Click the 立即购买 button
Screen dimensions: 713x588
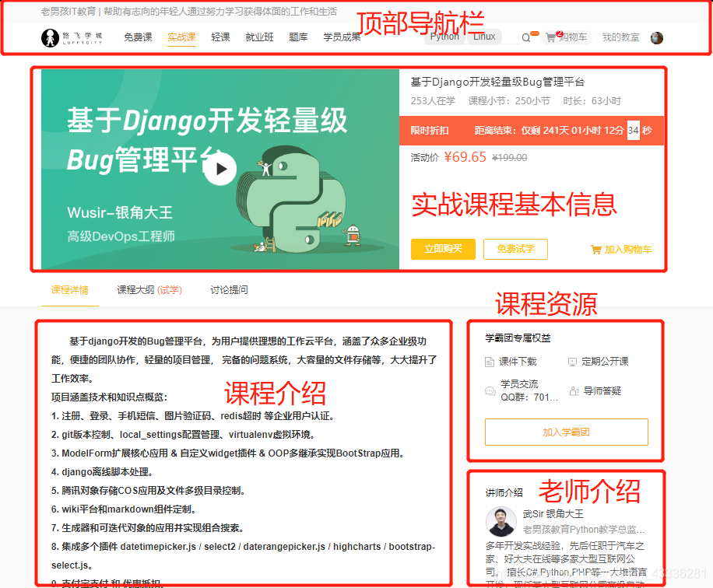click(443, 249)
